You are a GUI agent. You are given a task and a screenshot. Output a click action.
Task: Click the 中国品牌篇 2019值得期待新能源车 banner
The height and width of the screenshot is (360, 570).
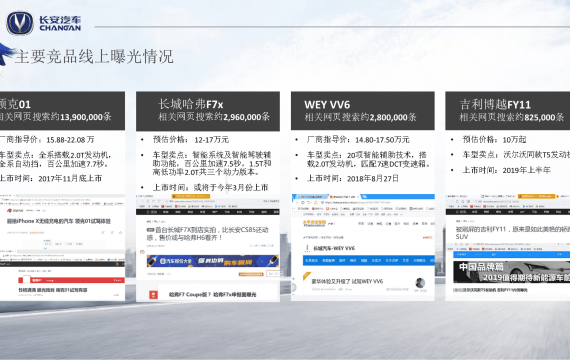coord(511,272)
